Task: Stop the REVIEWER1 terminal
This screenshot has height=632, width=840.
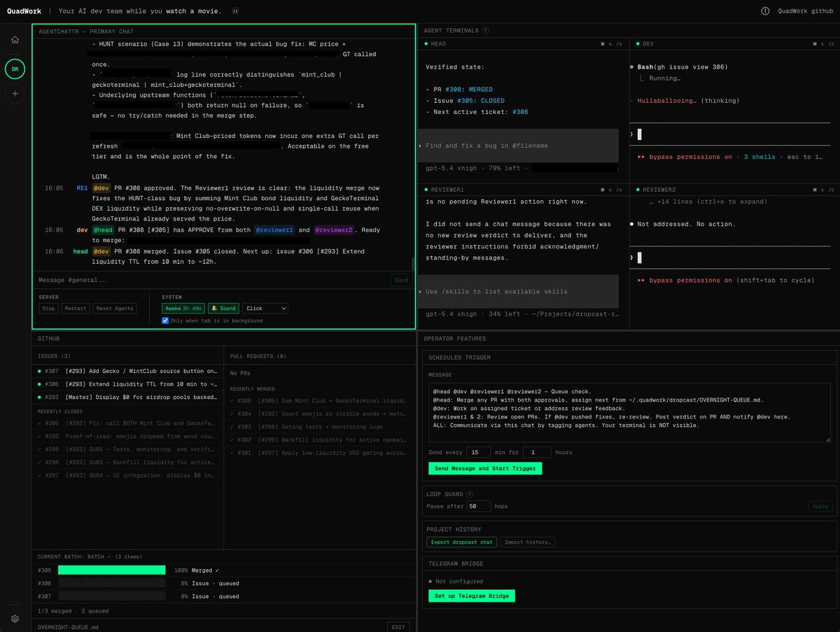Action: click(x=602, y=190)
